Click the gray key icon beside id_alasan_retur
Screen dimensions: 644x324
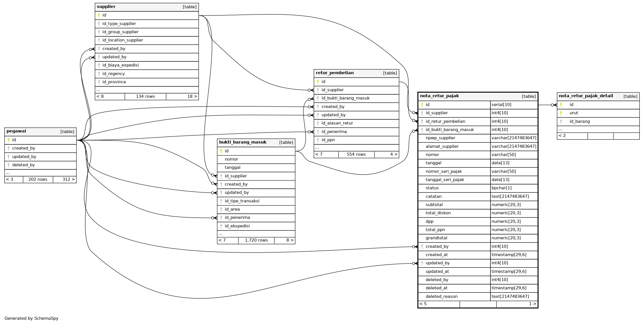click(318, 123)
